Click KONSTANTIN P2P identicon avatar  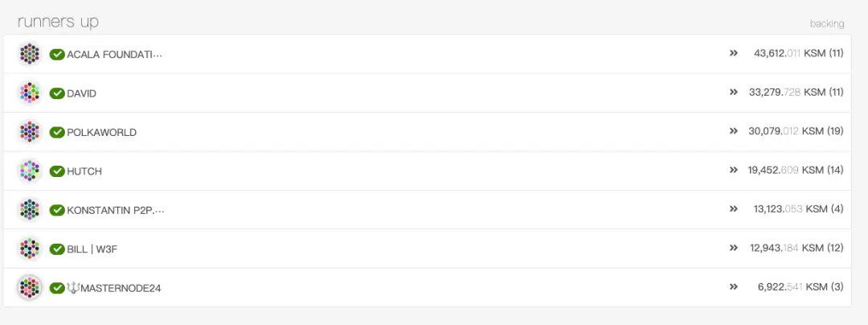pos(30,210)
